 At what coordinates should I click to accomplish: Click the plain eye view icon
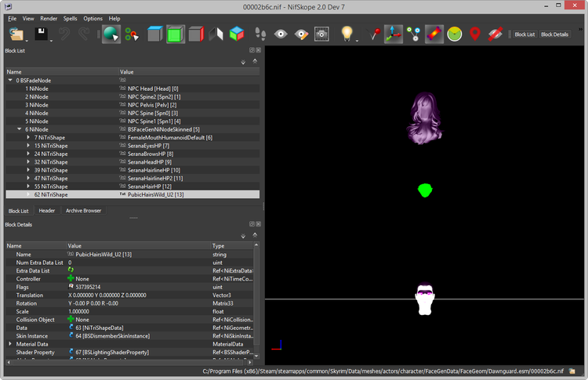281,34
